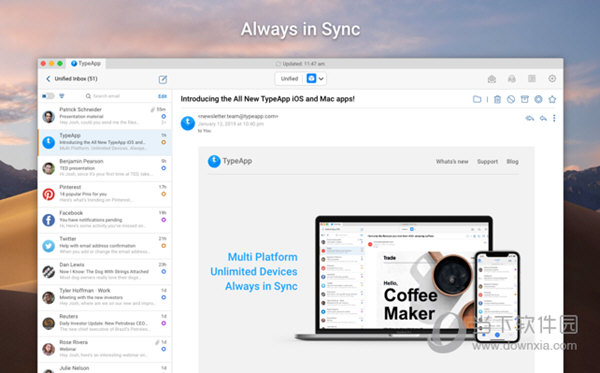600x373 pixels.
Task: Click the TypeApp sender avatar in the email header
Action: point(188,123)
